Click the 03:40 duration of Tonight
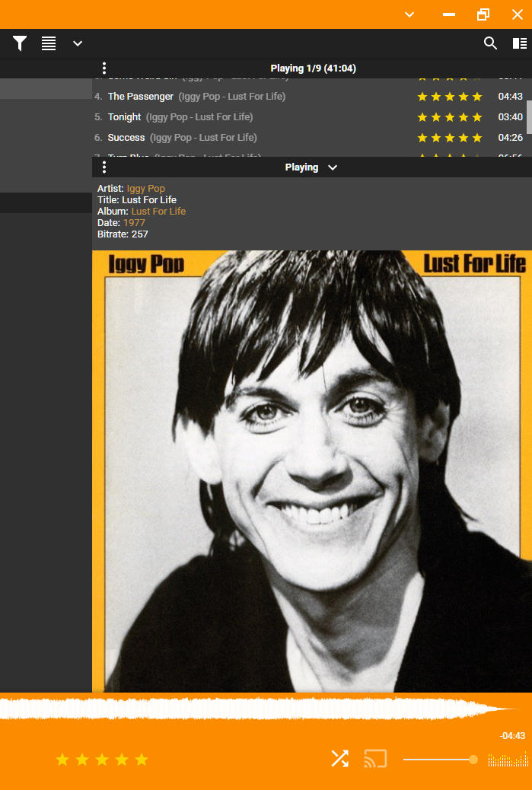 coord(511,117)
